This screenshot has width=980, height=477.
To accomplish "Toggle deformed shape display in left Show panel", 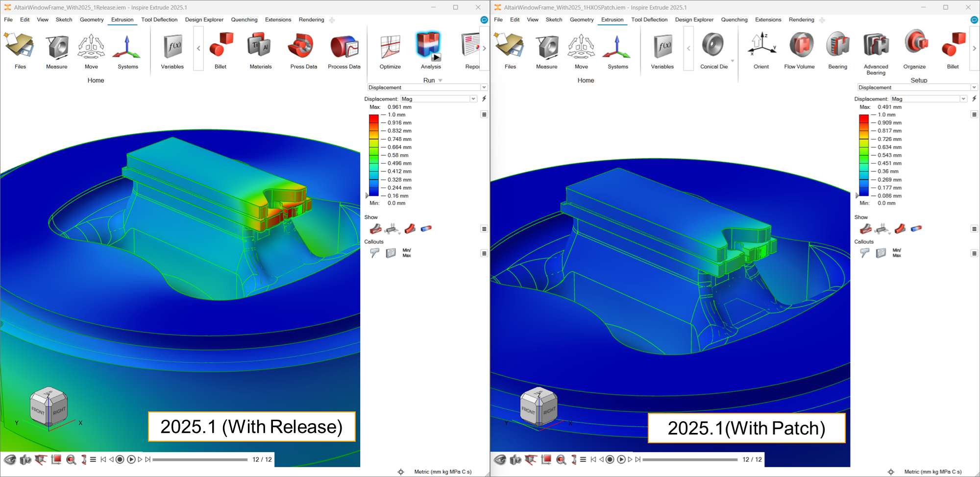I will click(x=410, y=229).
